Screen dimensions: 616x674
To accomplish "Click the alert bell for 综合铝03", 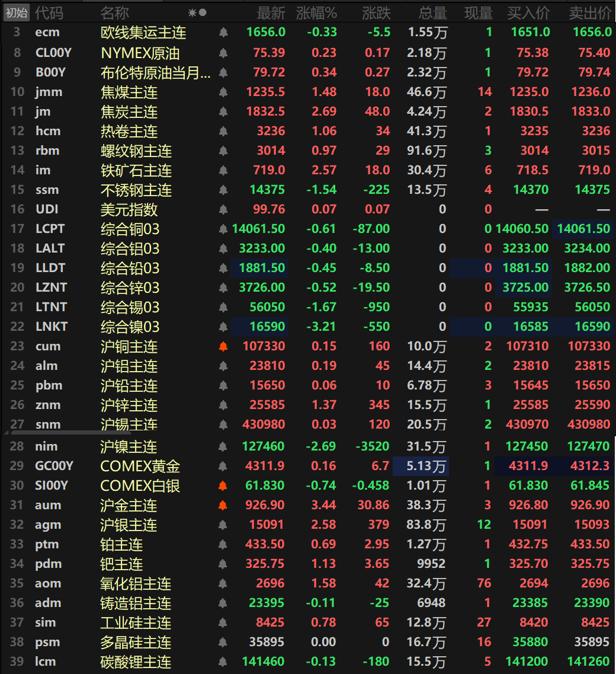I will coord(223,248).
